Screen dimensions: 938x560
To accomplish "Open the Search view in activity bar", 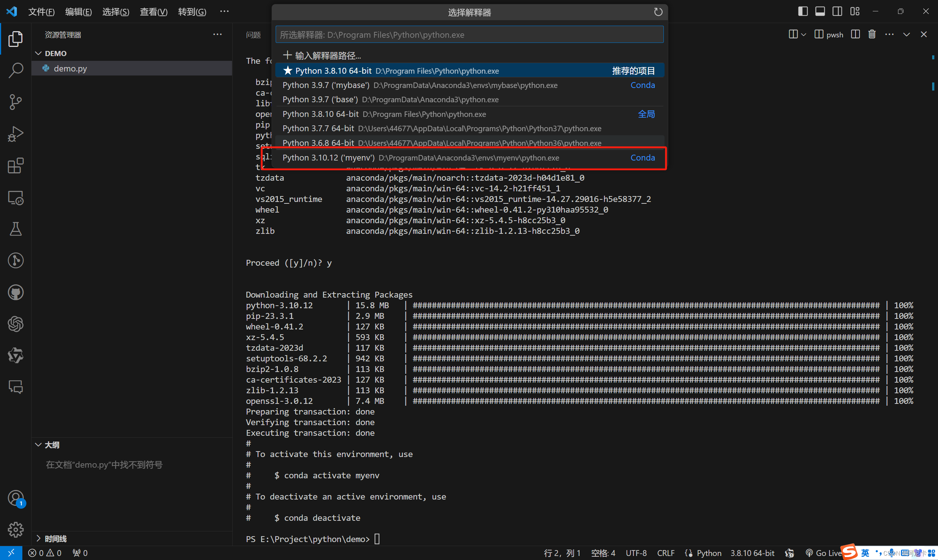I will [x=15, y=71].
